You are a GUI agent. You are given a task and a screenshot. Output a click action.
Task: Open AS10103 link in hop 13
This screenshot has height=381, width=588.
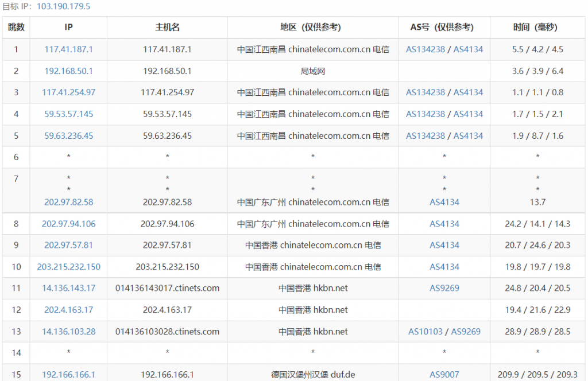(x=425, y=332)
